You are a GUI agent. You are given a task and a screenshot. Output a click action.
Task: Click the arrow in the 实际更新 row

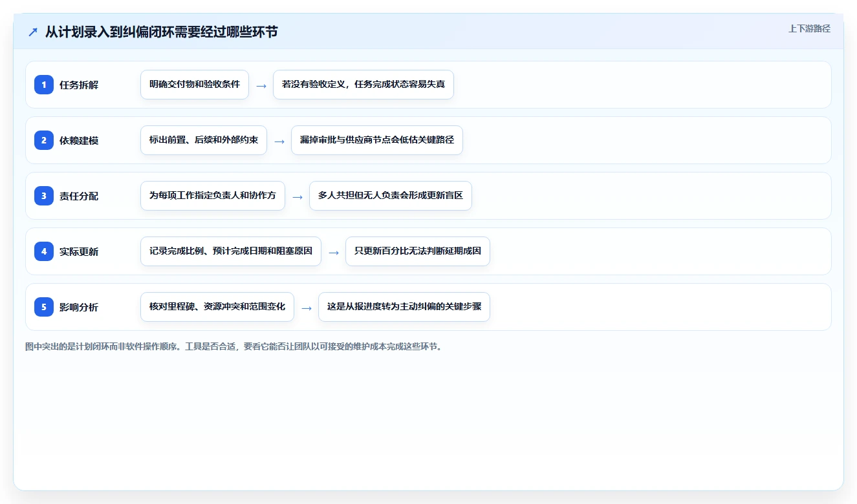point(334,252)
